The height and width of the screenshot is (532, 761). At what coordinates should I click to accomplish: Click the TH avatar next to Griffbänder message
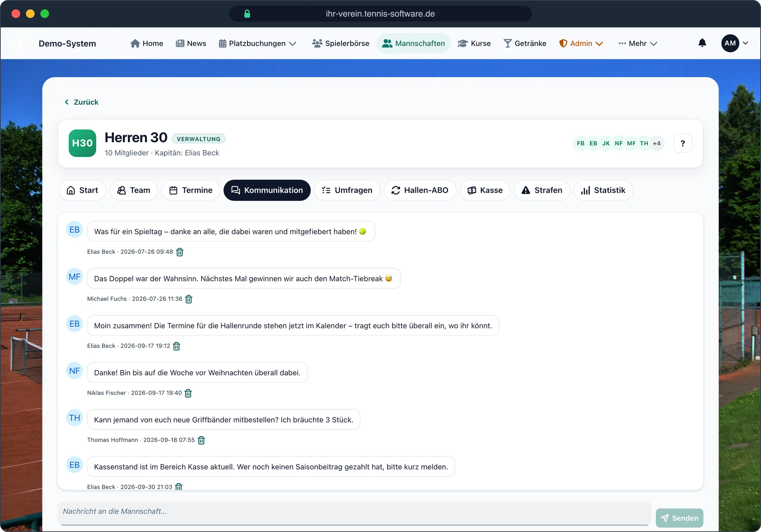75,418
